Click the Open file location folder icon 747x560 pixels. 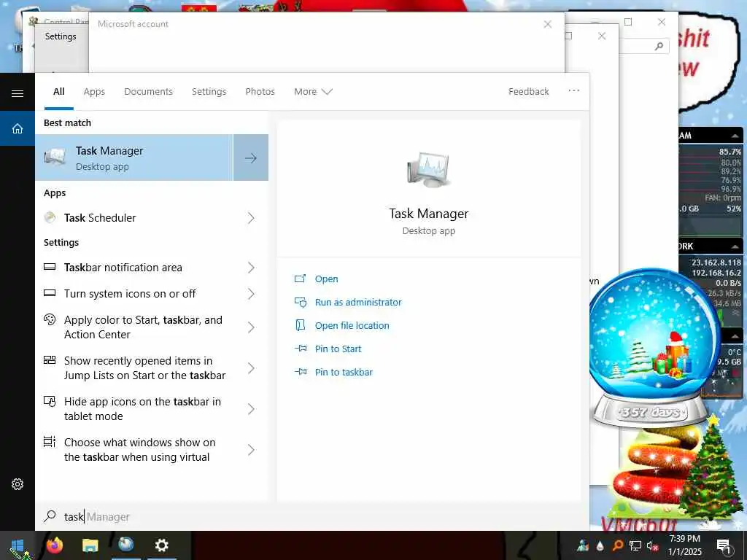tap(300, 325)
